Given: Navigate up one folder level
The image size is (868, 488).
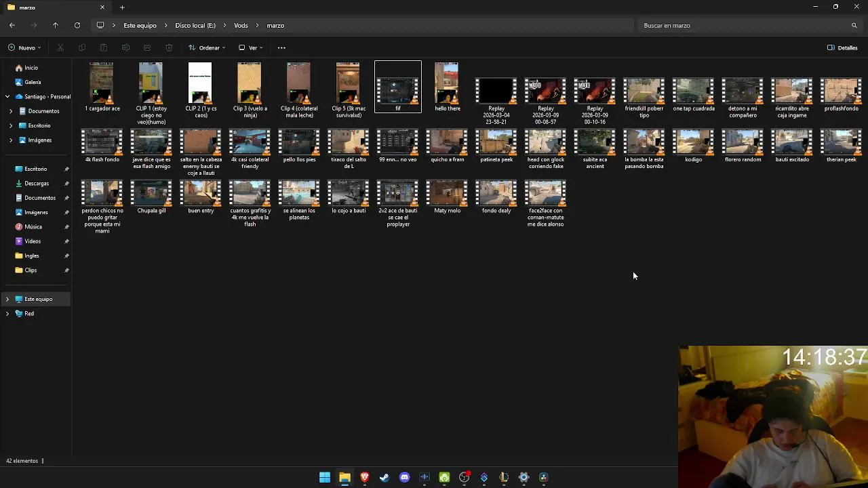Looking at the screenshot, I should point(56,26).
